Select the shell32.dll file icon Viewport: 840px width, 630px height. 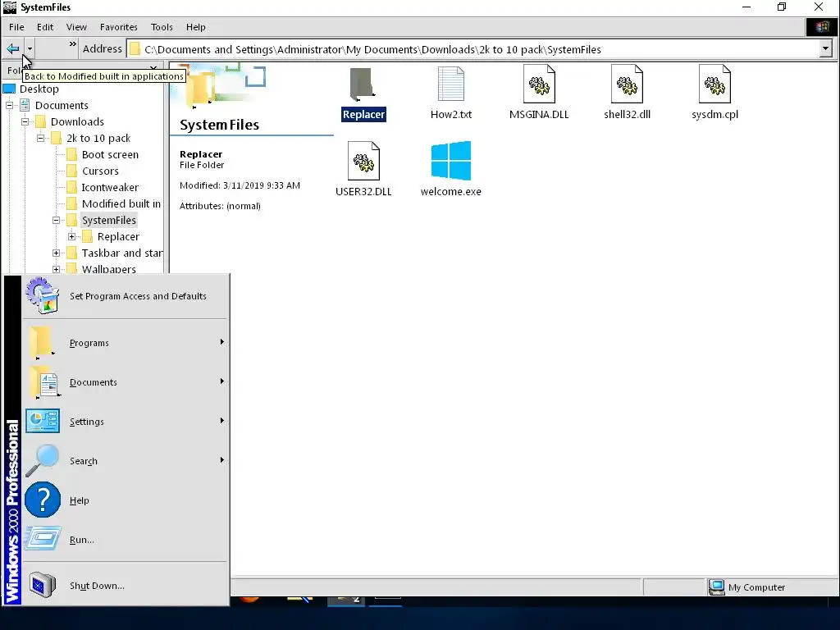point(627,84)
